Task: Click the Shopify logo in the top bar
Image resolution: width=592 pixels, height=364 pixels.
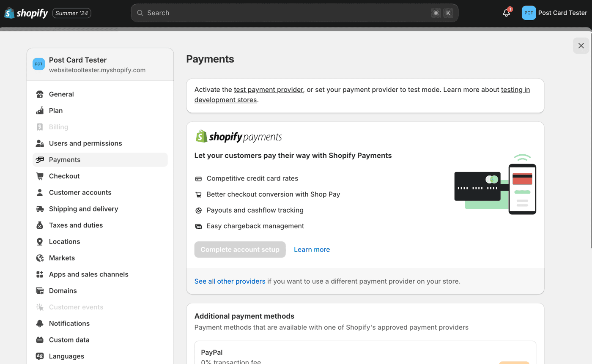Action: tap(26, 13)
